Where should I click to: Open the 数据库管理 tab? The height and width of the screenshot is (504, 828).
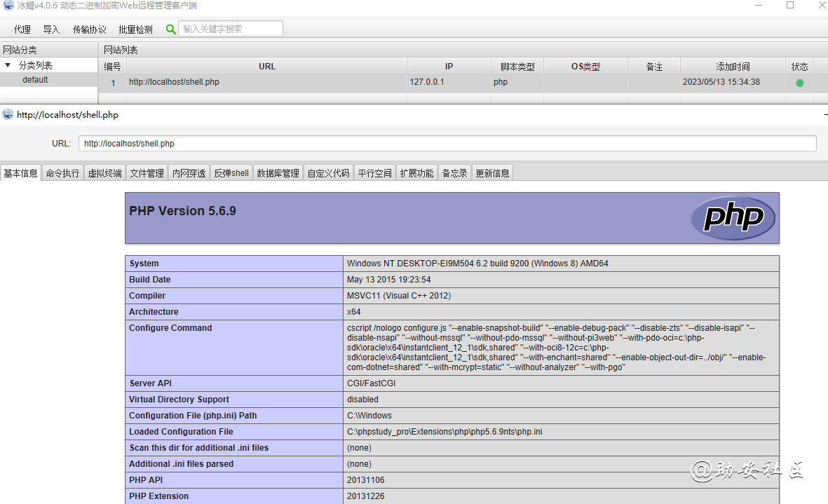click(278, 173)
